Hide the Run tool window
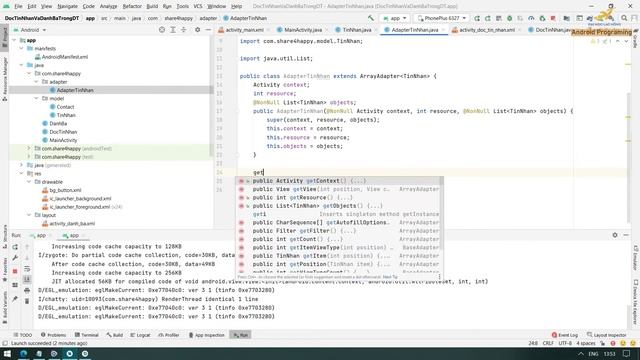Viewport: 640px width, 360px height. coord(626,235)
